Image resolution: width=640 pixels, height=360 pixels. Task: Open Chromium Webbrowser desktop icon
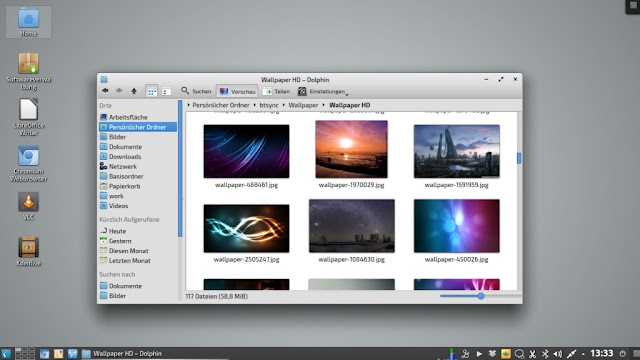[29, 163]
